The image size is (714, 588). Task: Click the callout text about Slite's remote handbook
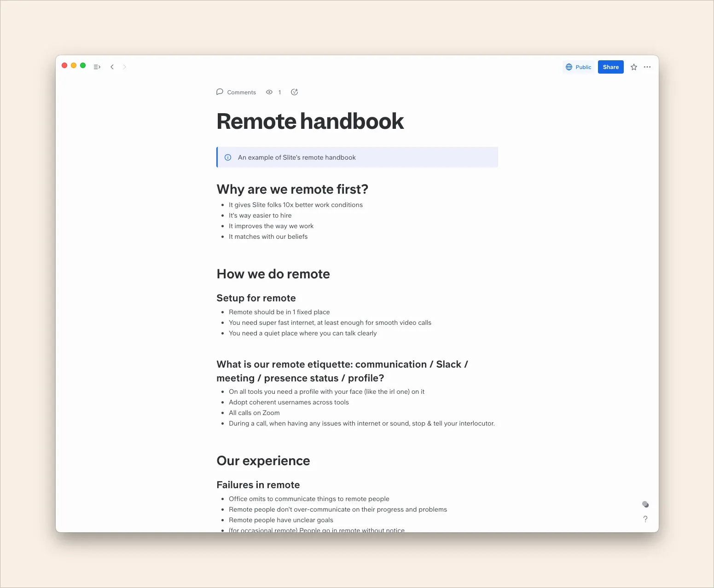coord(296,157)
